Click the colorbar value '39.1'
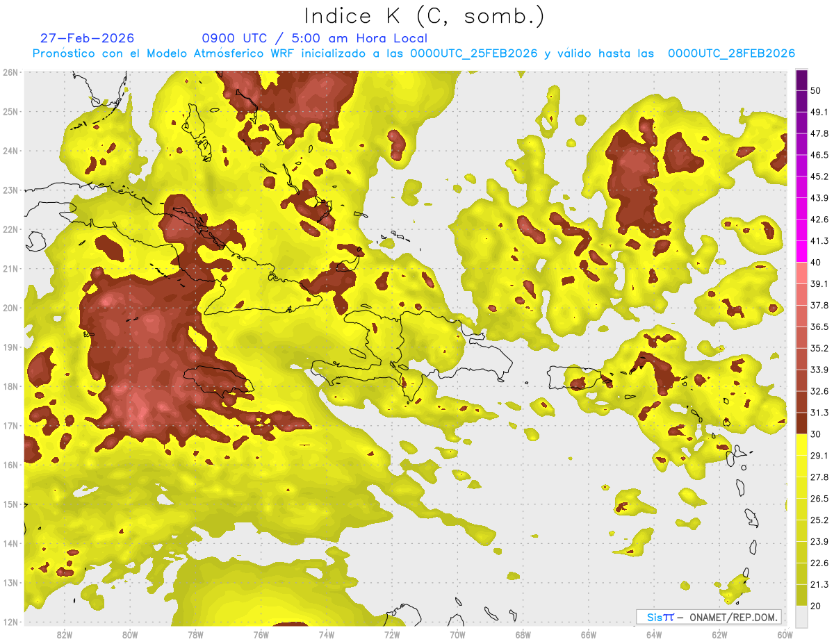Screen dimensions: 834x644 pos(819,284)
